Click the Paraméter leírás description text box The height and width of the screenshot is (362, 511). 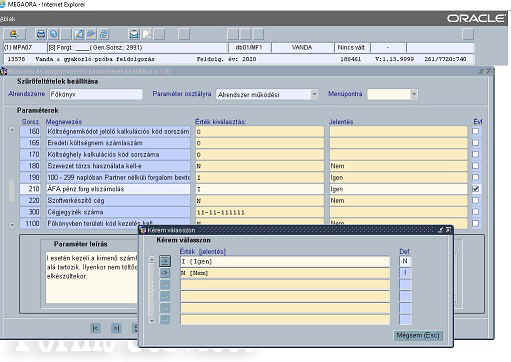(92, 278)
